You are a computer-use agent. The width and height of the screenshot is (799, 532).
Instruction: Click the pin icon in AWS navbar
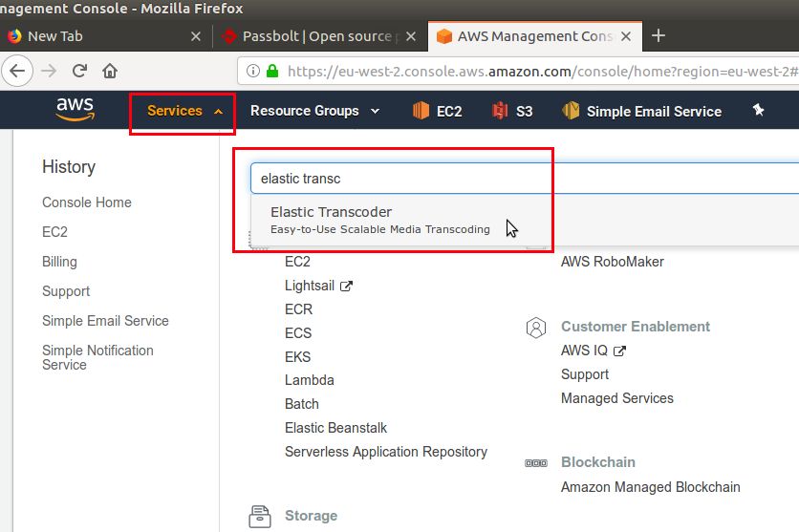click(x=758, y=110)
